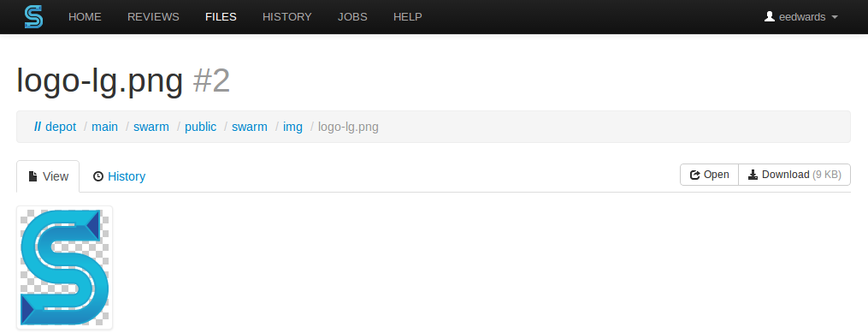The height and width of the screenshot is (333, 868).
Task: Switch to the History tab
Action: click(119, 176)
